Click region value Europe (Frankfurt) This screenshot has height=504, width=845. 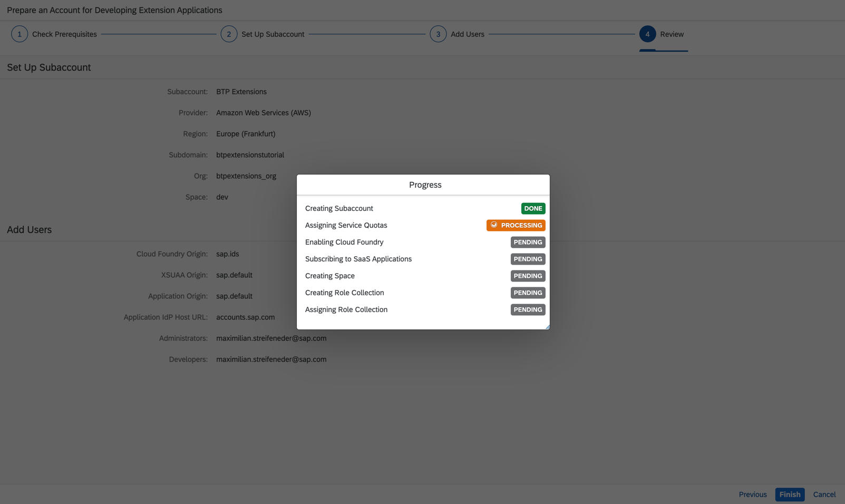point(246,134)
